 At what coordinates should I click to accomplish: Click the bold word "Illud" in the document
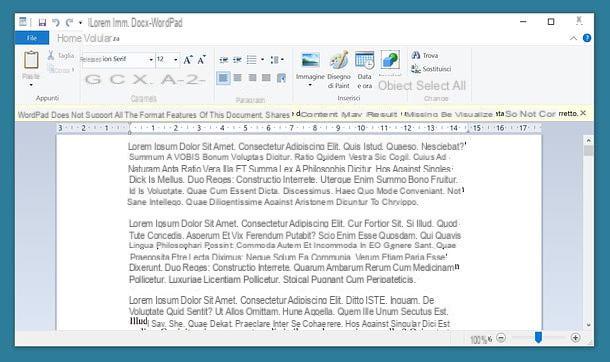138,321
